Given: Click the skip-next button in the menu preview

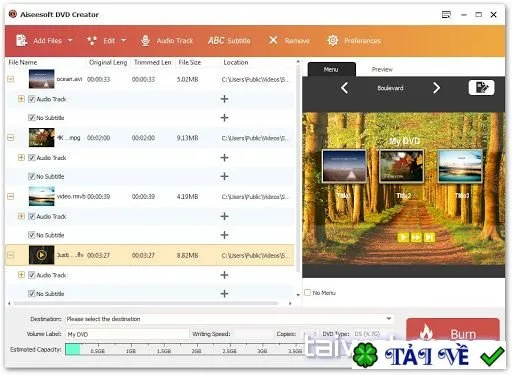Looking at the screenshot, I should pos(429,237).
